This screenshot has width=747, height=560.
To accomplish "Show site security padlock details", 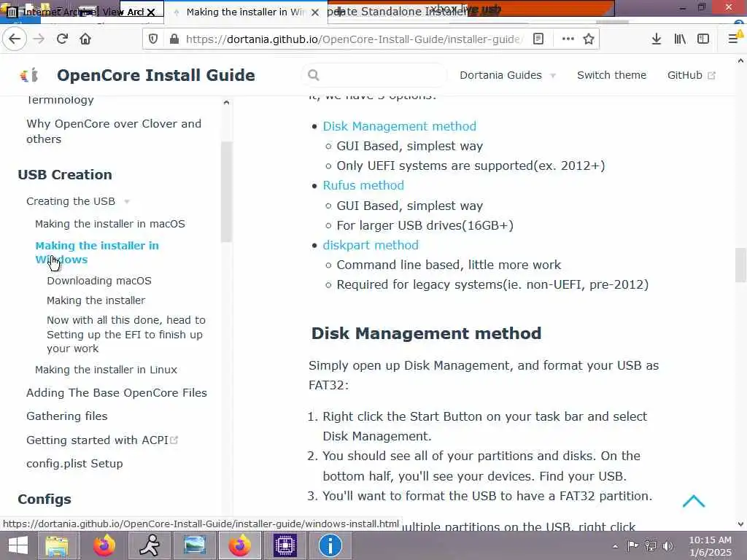I will (x=174, y=39).
